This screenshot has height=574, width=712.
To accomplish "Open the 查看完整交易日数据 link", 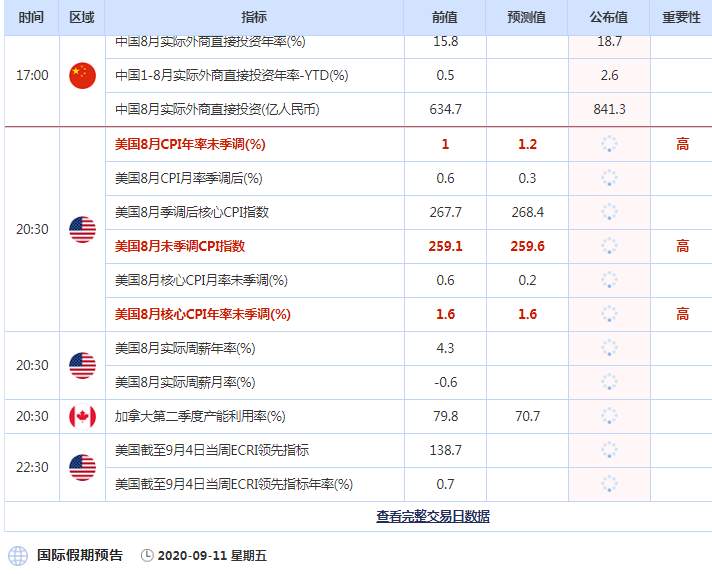I will [433, 516].
